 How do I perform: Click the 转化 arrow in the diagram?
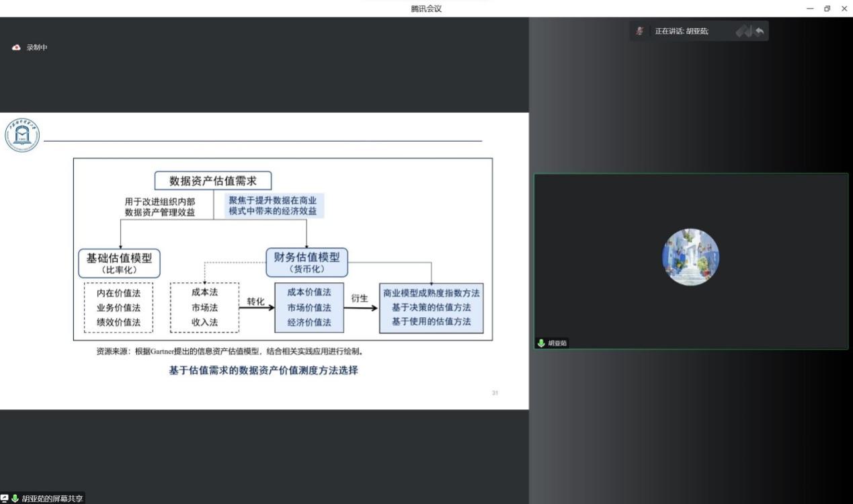click(256, 306)
